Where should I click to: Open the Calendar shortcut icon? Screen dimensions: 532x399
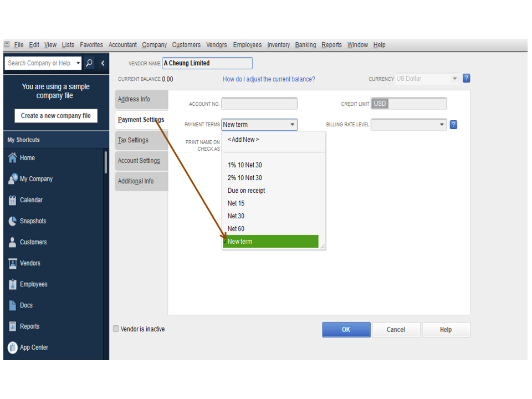(12, 200)
